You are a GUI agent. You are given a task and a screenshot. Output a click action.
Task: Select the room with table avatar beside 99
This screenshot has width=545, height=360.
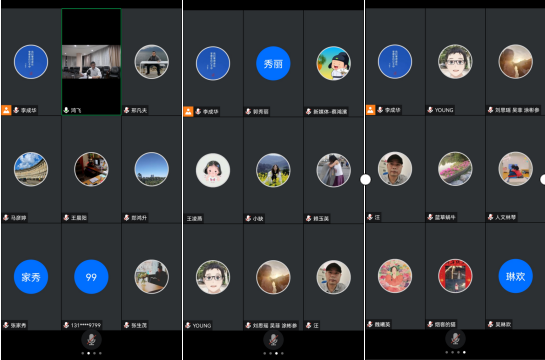(x=152, y=277)
